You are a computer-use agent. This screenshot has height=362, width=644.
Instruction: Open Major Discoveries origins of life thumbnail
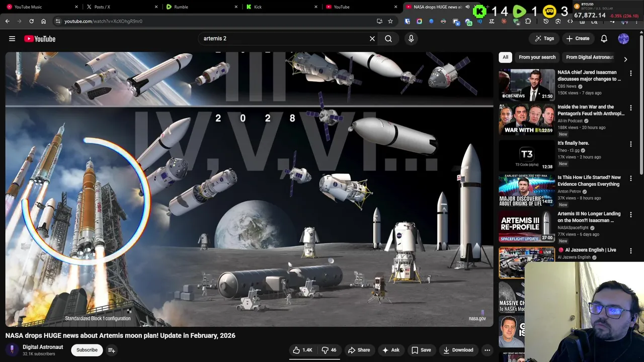click(526, 190)
